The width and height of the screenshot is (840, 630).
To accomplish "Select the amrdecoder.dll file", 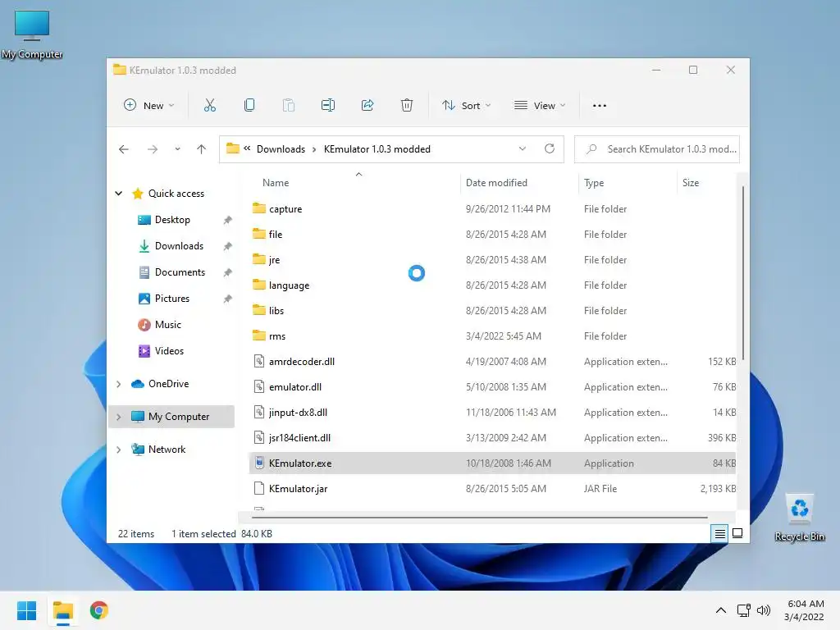I will click(492, 362).
